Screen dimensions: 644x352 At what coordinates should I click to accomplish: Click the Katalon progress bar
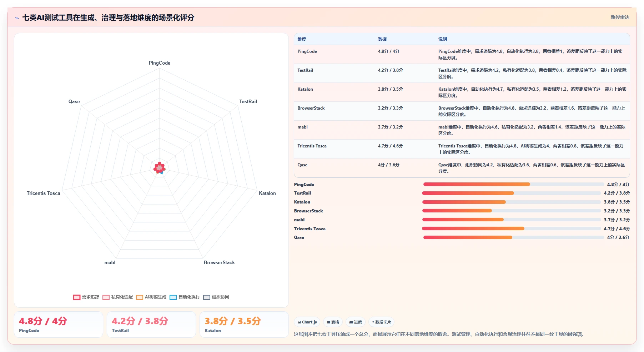pyautogui.click(x=511, y=202)
